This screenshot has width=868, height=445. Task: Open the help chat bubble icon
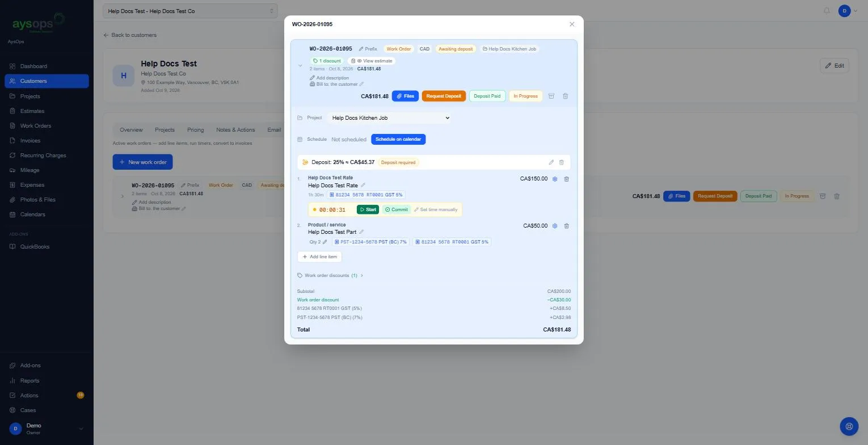pyautogui.click(x=849, y=426)
